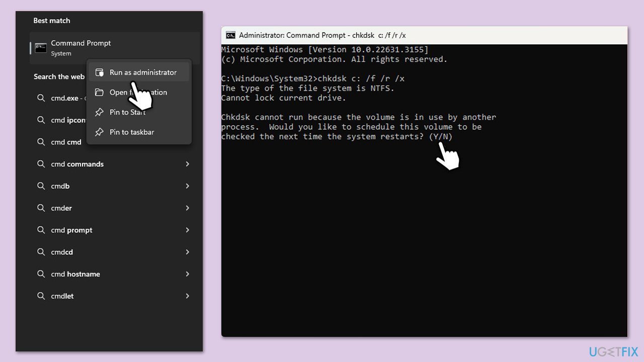Image resolution: width=644 pixels, height=362 pixels.
Task: Click the Command Prompt app icon in Best match
Action: click(41, 48)
